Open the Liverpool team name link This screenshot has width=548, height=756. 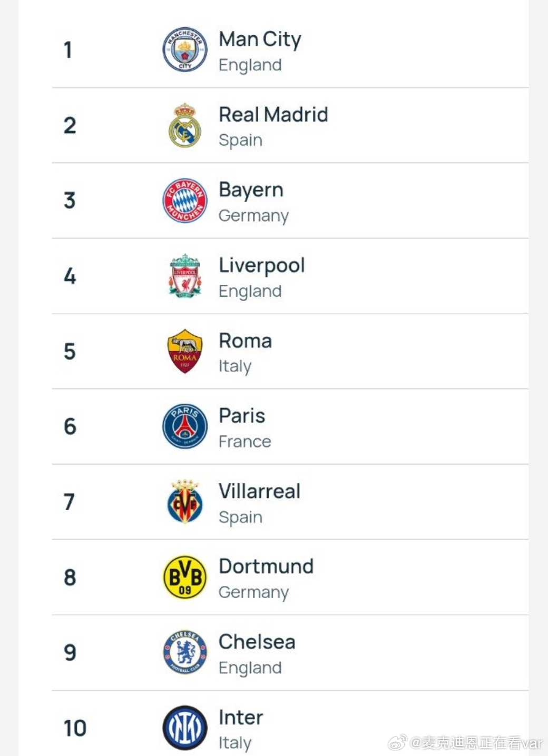coord(262,266)
